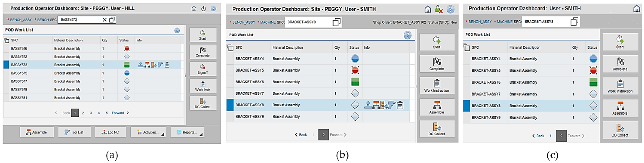Screen dimensions: 644x163
Task: Select the BASSY516 row selector
Action: click(6, 49)
